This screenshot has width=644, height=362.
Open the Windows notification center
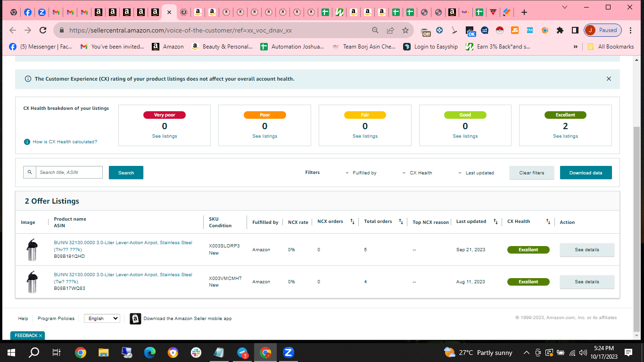coord(628,353)
